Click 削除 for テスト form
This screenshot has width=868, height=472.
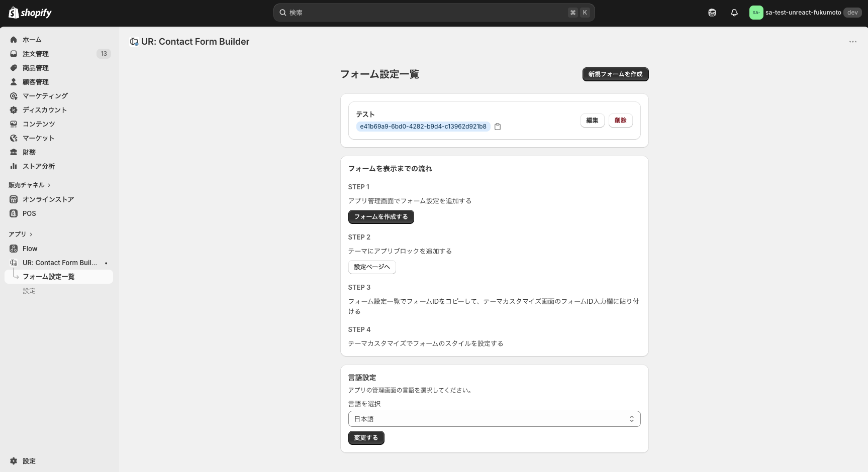(620, 121)
